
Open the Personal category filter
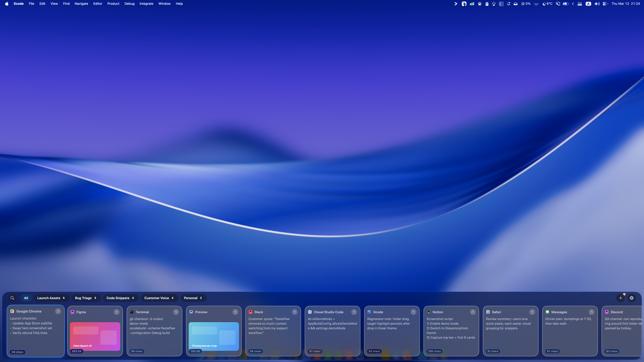click(x=193, y=298)
